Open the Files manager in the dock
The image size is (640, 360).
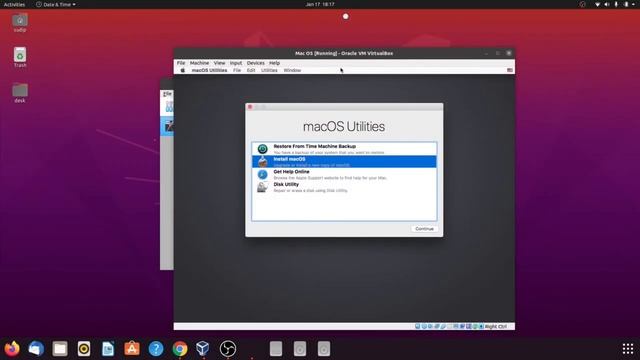point(60,349)
